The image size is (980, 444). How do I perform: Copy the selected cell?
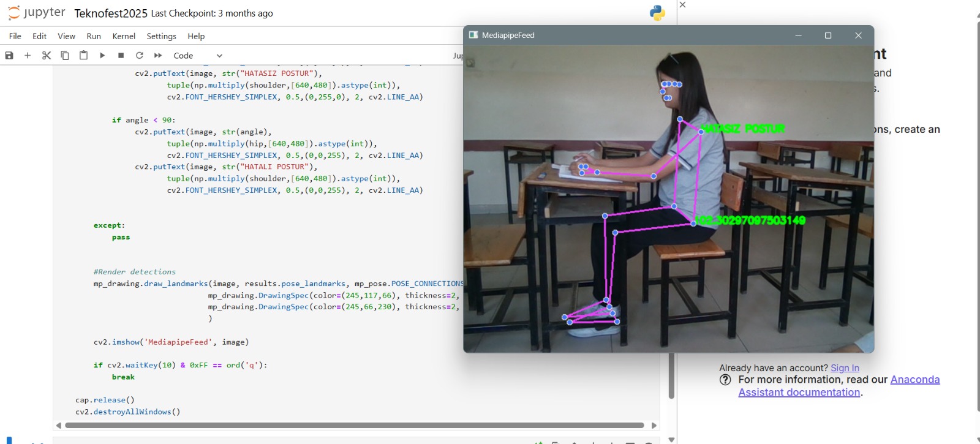(65, 56)
